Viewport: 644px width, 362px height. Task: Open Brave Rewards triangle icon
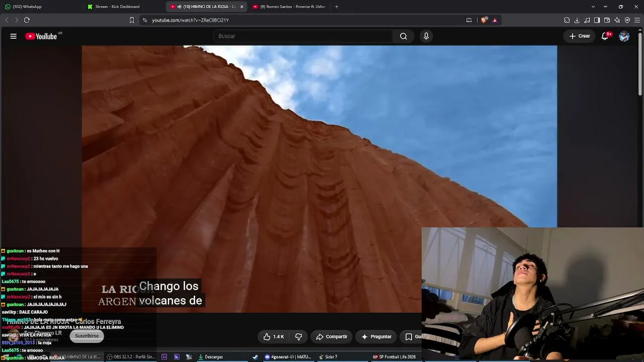coord(495,20)
